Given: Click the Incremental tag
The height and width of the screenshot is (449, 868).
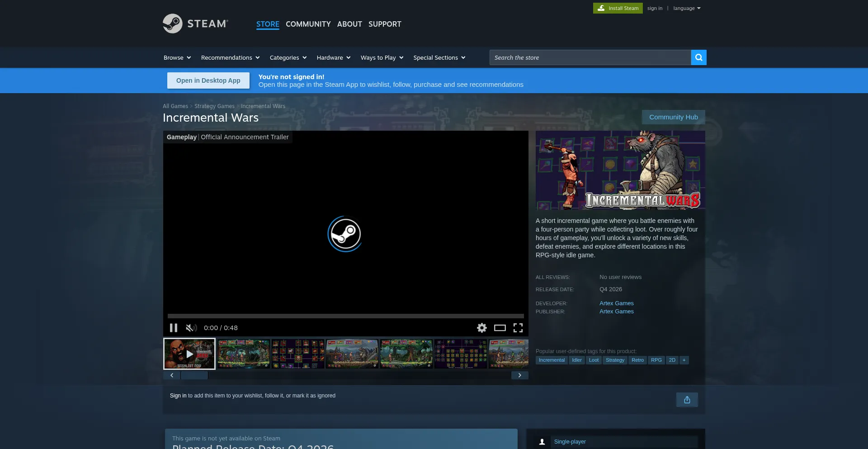Looking at the screenshot, I should click(x=552, y=360).
